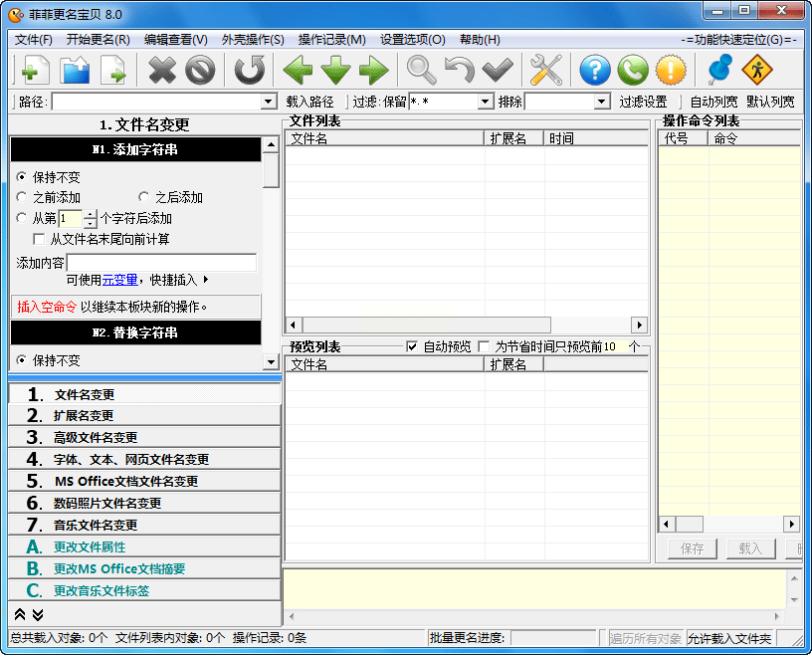Click the refresh circular arrow icon
The image size is (812, 655).
250,71
